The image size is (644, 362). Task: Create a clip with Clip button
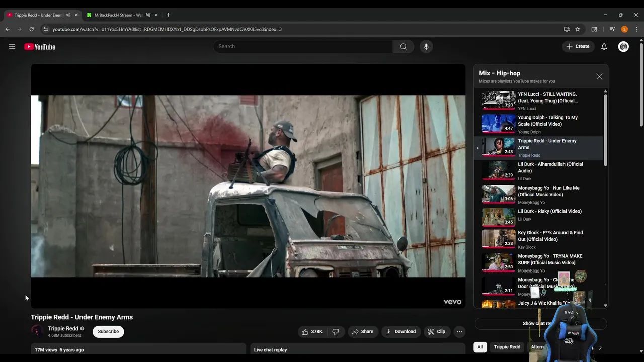pyautogui.click(x=436, y=332)
